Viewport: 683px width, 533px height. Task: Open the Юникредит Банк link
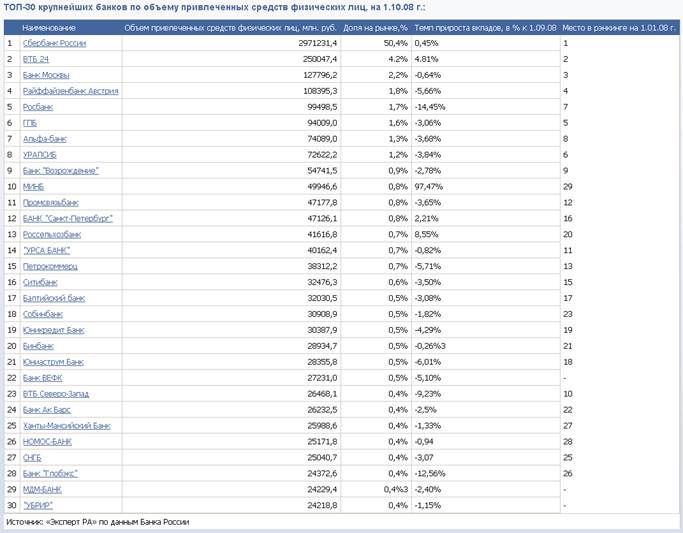click(x=54, y=330)
